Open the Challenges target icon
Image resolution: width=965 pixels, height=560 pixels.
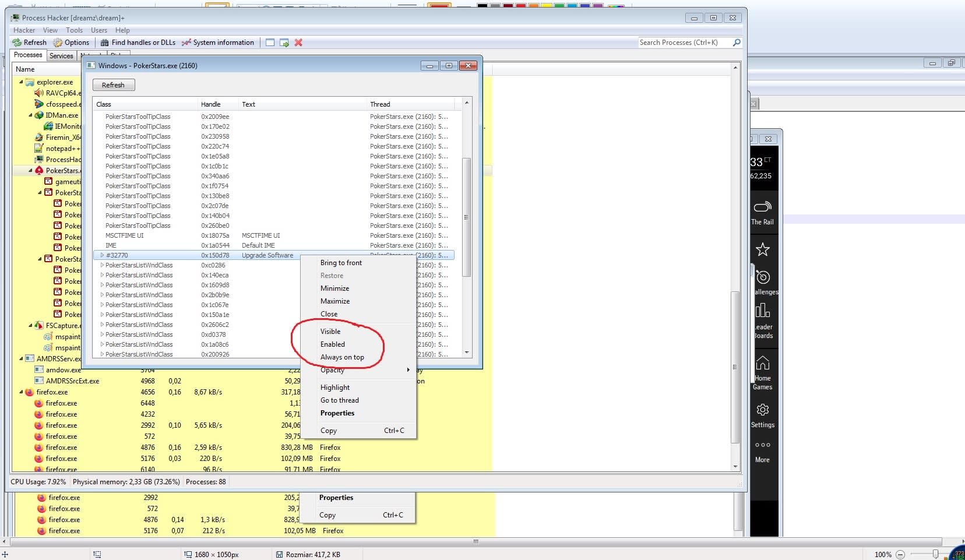pos(762,277)
